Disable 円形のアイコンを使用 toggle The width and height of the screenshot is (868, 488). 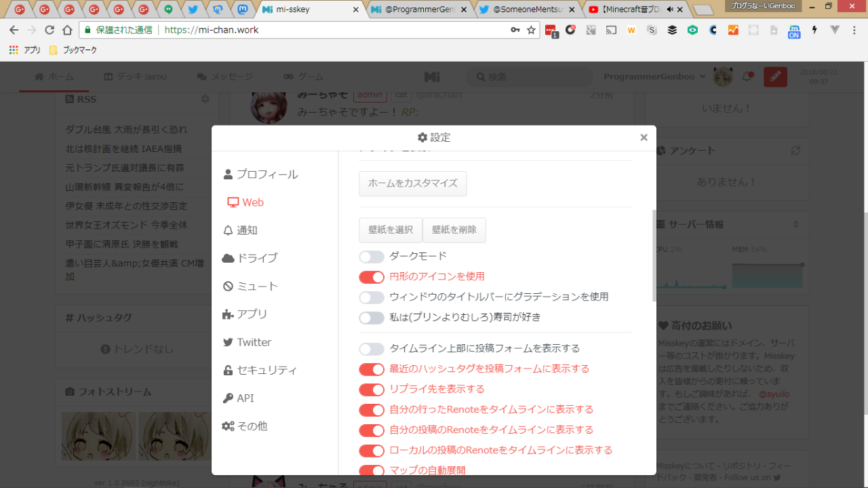point(372,277)
